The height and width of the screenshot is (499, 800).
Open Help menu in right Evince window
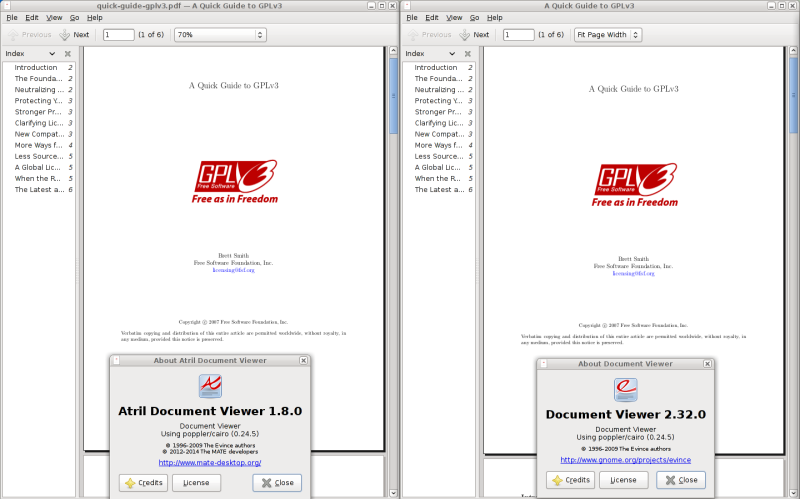494,17
